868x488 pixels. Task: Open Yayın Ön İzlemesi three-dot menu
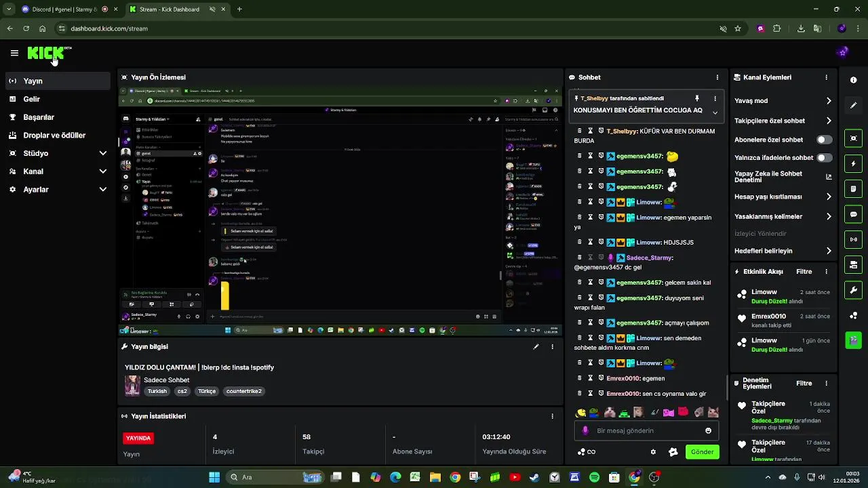pos(552,77)
